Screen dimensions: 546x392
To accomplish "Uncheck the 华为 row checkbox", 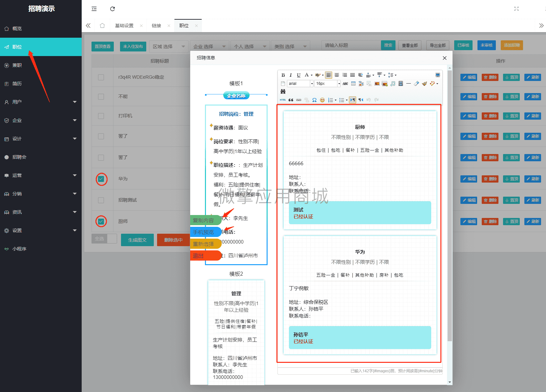I will pyautogui.click(x=101, y=179).
